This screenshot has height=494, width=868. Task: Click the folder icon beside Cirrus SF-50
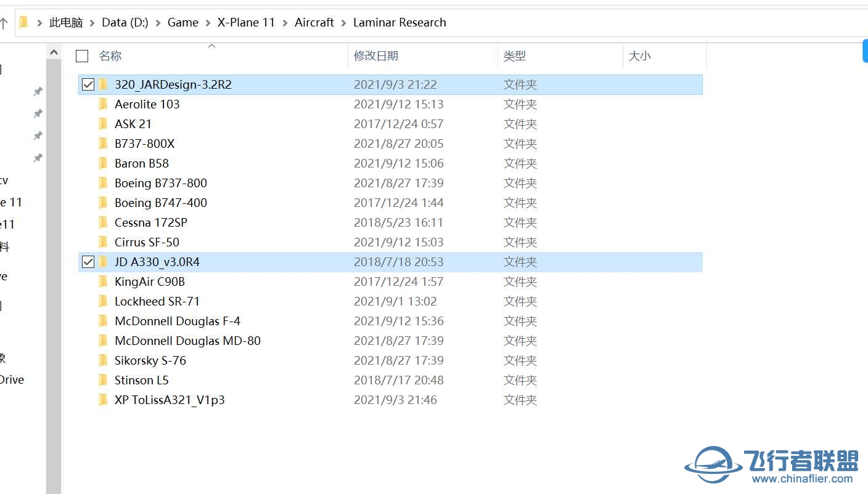tap(104, 242)
